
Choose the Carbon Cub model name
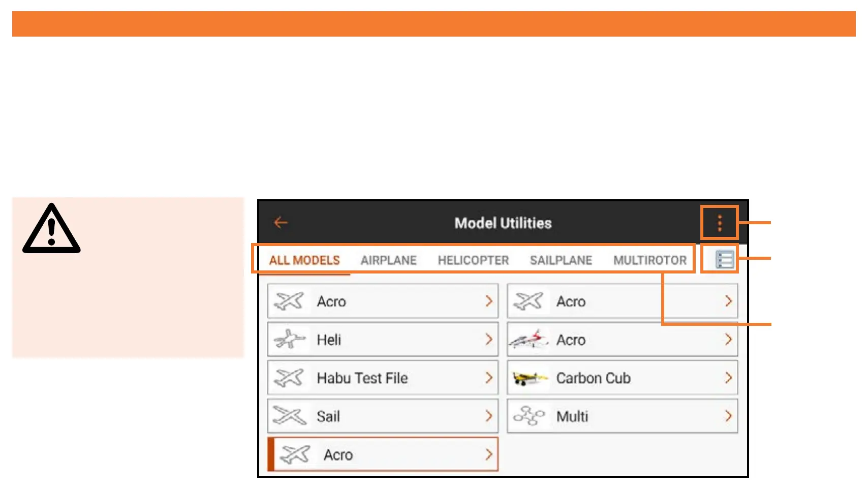(x=593, y=378)
